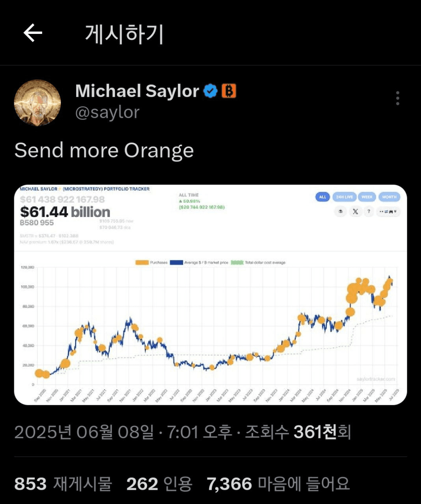The height and width of the screenshot is (504, 421).
Task: Tap the orange Bitcoin affiliation badge
Action: [x=229, y=91]
